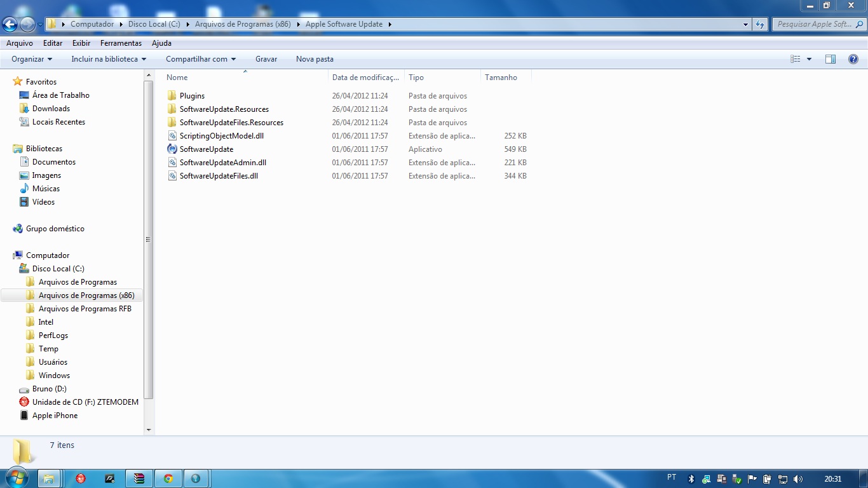Select the SoftwareUpdateFiles.Resources folder name
The width and height of the screenshot is (868, 488).
(x=231, y=123)
